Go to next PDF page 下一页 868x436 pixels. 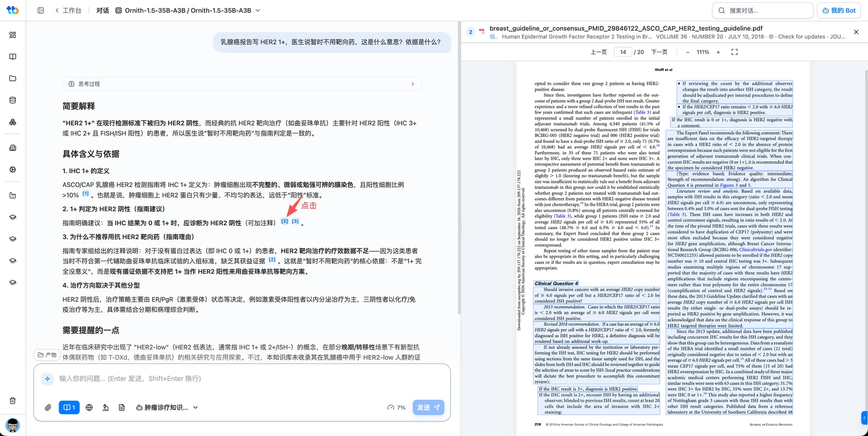click(x=659, y=52)
